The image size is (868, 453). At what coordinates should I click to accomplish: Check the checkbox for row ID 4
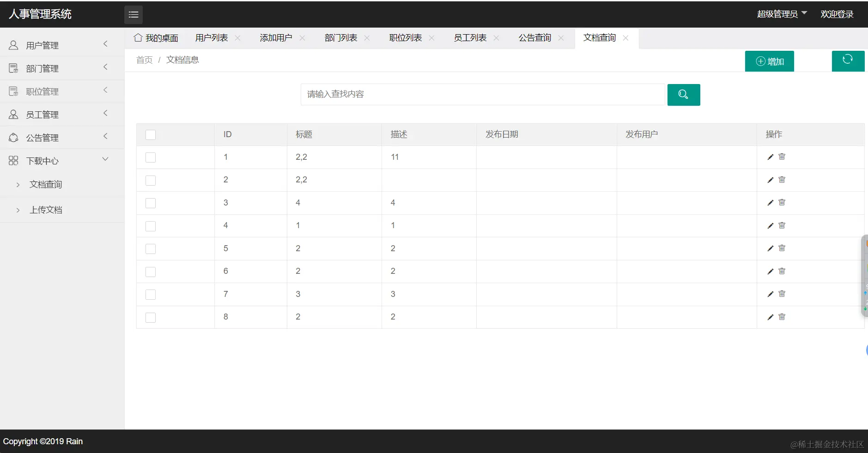[x=151, y=226]
